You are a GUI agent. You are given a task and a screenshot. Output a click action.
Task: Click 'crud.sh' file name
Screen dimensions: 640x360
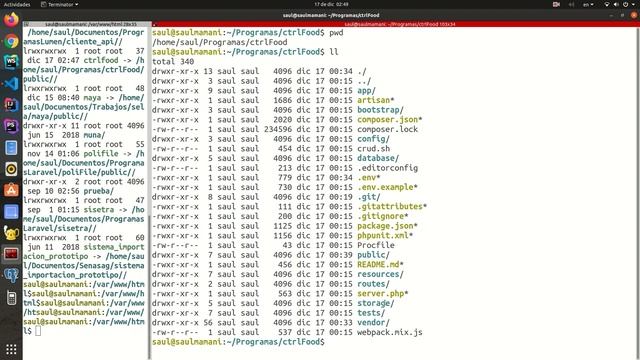tap(373, 149)
